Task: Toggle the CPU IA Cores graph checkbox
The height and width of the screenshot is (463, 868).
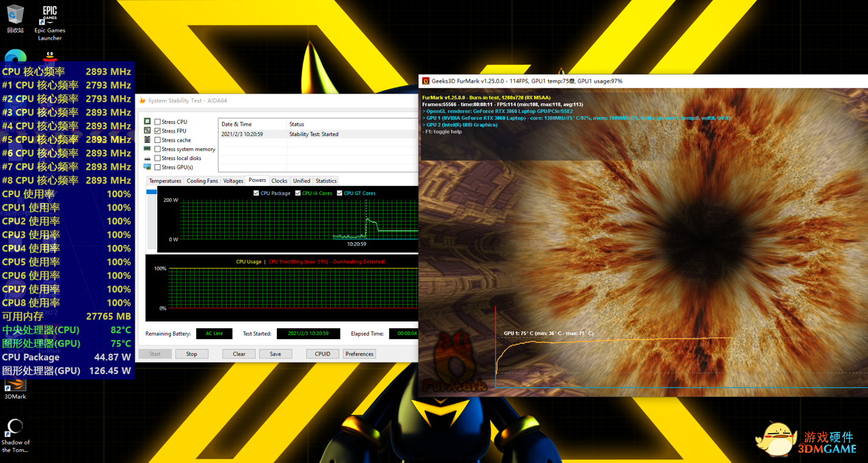Action: click(298, 193)
